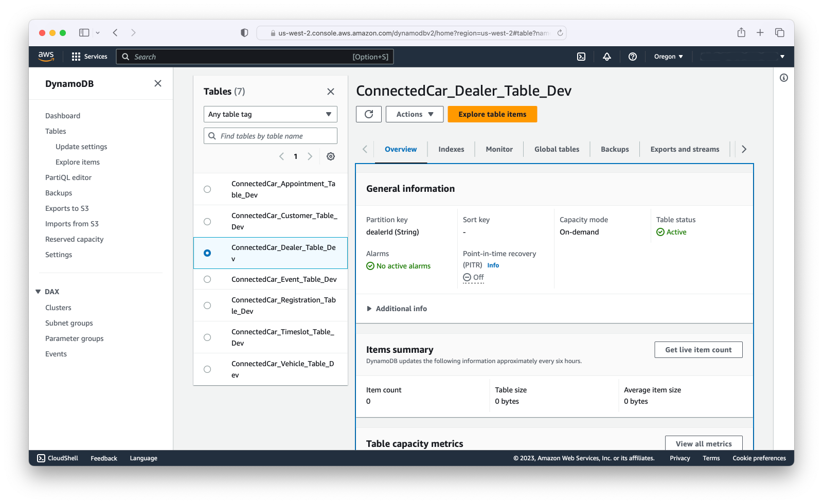Switch to the Overview tab
Viewport: 823px width, 504px height.
pos(401,149)
